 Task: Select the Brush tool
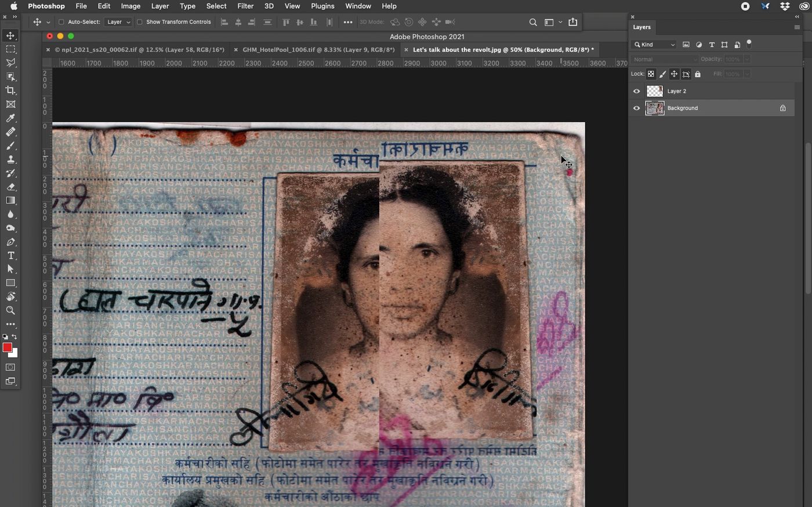[10, 146]
